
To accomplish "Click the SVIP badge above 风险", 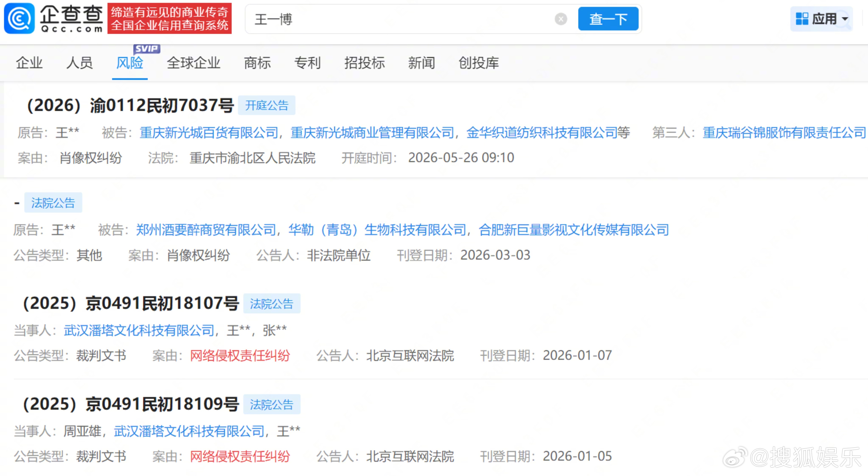I will 147,49.
